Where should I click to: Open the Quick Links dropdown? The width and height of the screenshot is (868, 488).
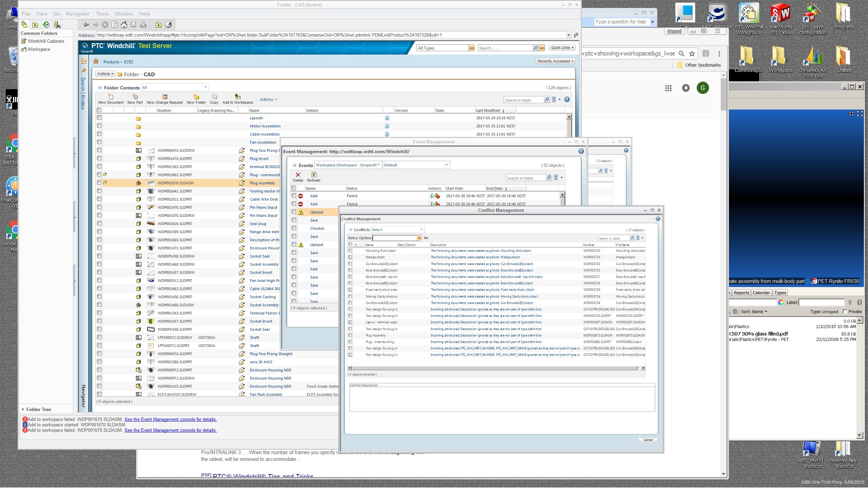562,47
